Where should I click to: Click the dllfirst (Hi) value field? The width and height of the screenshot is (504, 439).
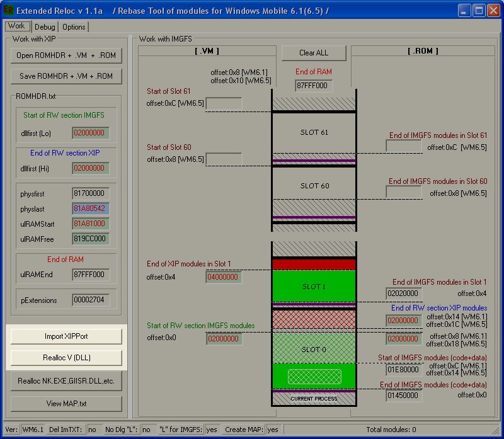click(x=91, y=168)
